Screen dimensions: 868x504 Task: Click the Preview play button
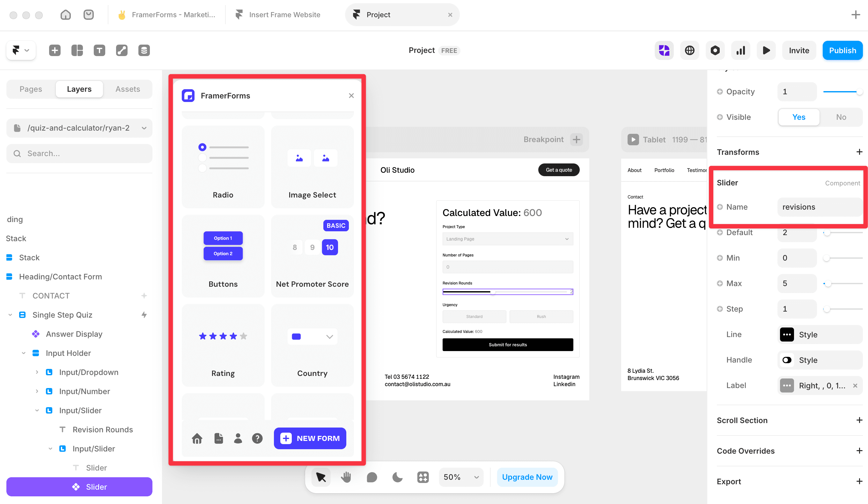766,50
